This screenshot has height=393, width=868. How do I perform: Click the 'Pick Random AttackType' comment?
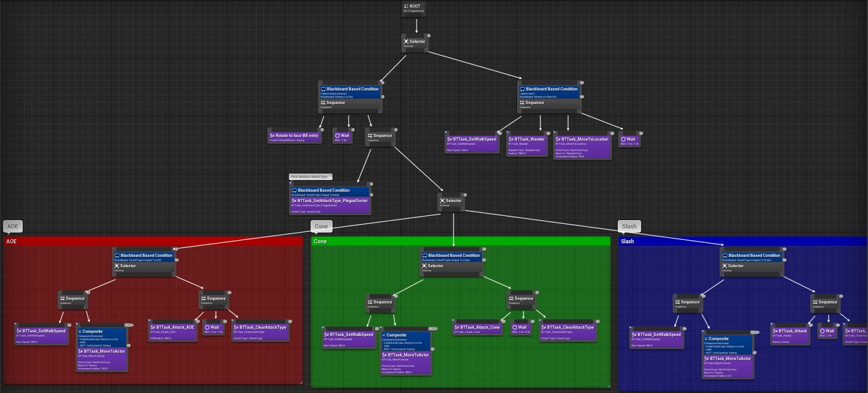click(310, 177)
